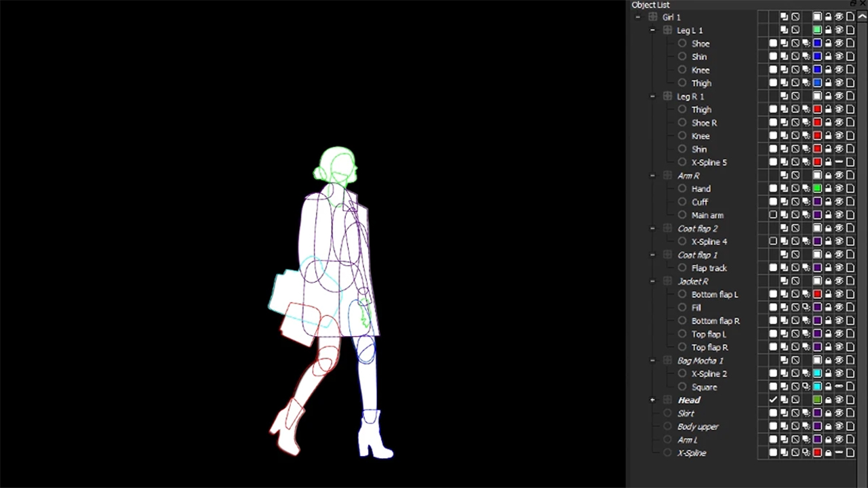Click the fourth-column squares icon on Thigh under Leg L 1
The width and height of the screenshot is (868, 488).
tap(806, 83)
